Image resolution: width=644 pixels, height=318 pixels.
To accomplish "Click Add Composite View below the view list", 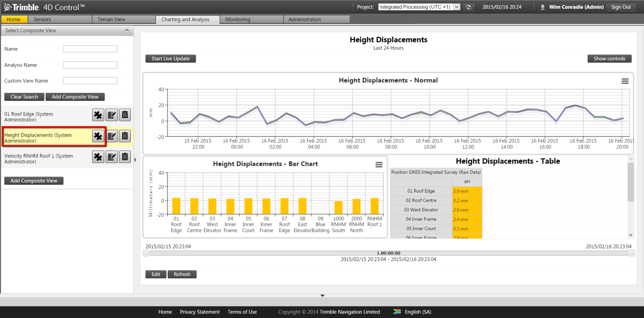I will click(x=34, y=181).
